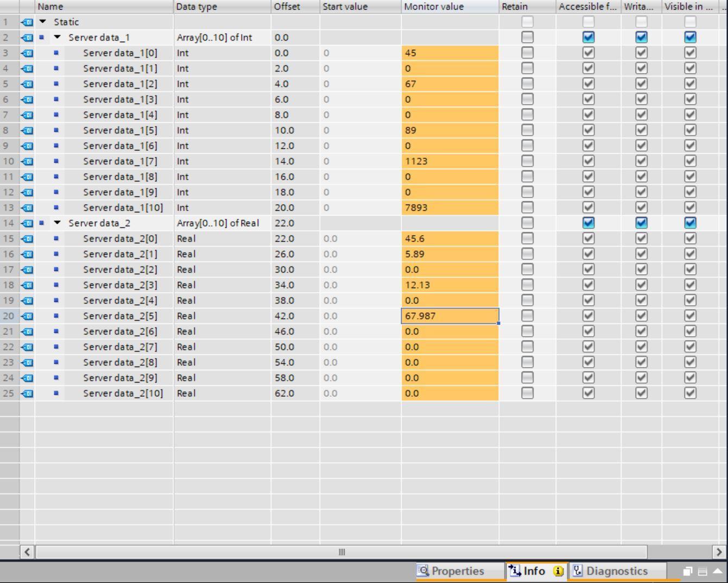
Task: Click the inspector panel layout icon
Action: 702,571
